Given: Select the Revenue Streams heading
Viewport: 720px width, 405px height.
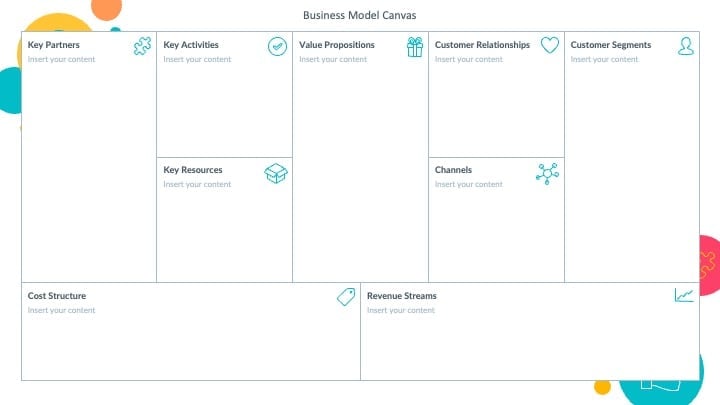Looking at the screenshot, I should (x=402, y=296).
